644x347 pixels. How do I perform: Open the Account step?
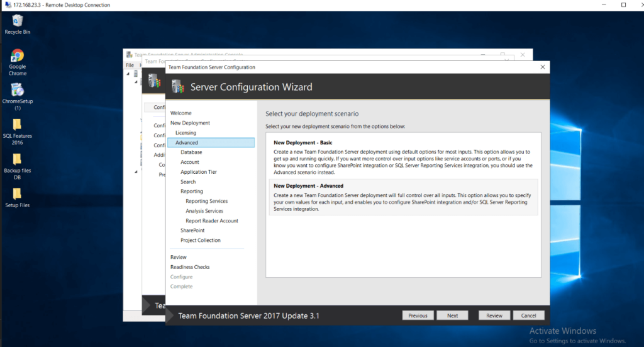tap(190, 162)
